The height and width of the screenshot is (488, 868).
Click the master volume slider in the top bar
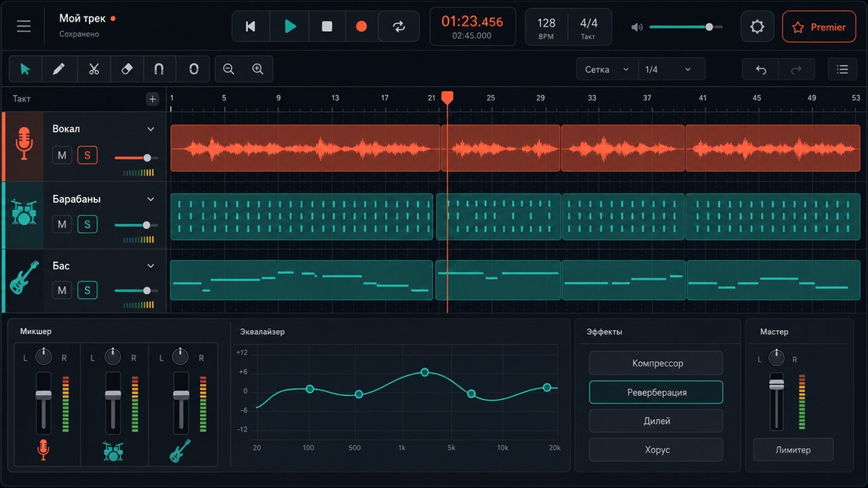tap(686, 27)
